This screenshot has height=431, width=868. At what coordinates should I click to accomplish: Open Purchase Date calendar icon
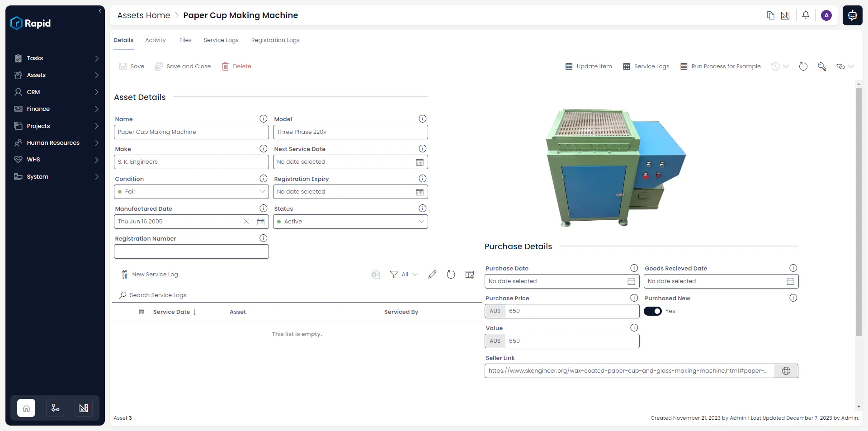[x=631, y=281]
